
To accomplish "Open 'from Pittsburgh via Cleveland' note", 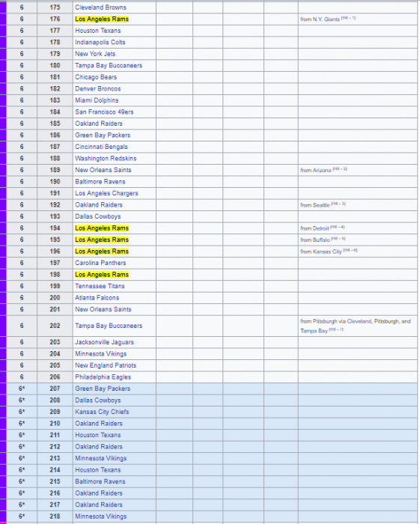I will pyautogui.click(x=355, y=326).
